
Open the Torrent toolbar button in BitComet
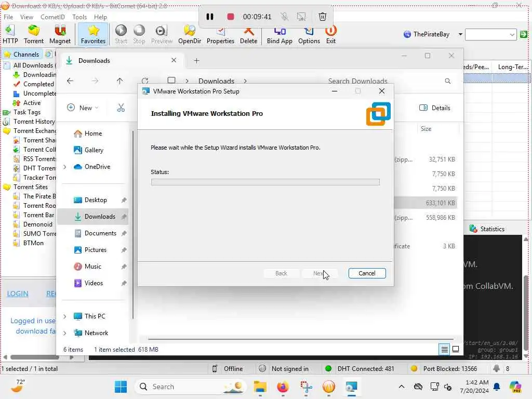tap(34, 34)
